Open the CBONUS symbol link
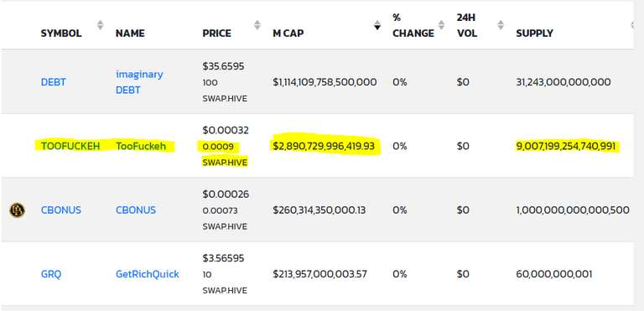Viewport: 644px width, 311px height. 61,210
